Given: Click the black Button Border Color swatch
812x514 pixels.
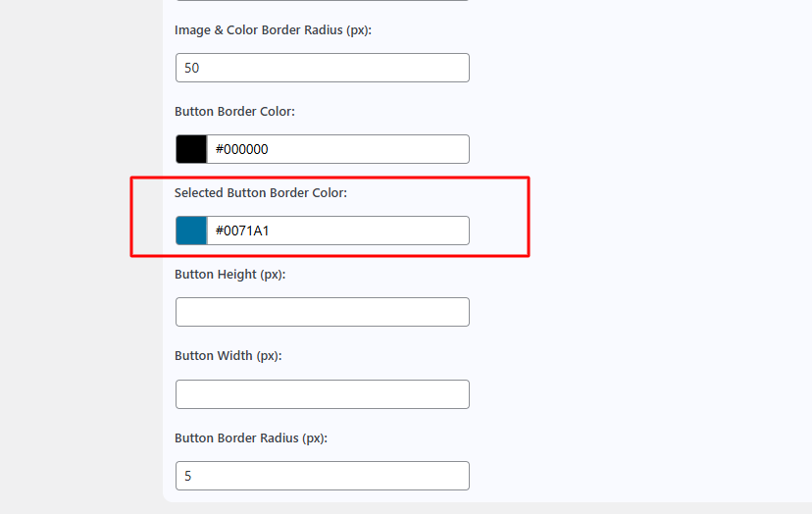Looking at the screenshot, I should pos(191,149).
